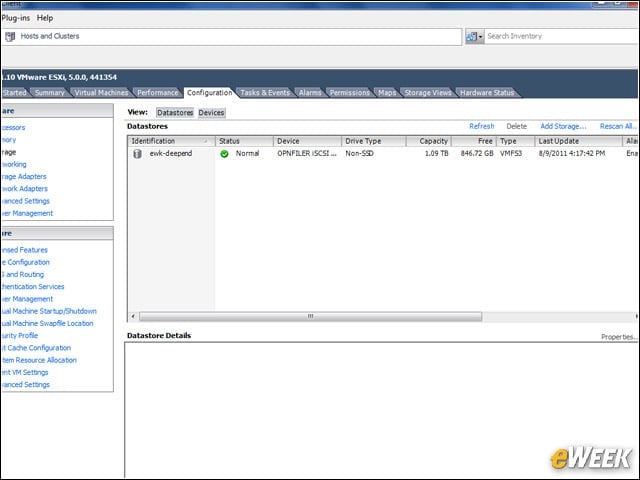Viewport: 640px width, 480px height.
Task: Switch to the Virtual Machines tab
Action: pos(101,93)
